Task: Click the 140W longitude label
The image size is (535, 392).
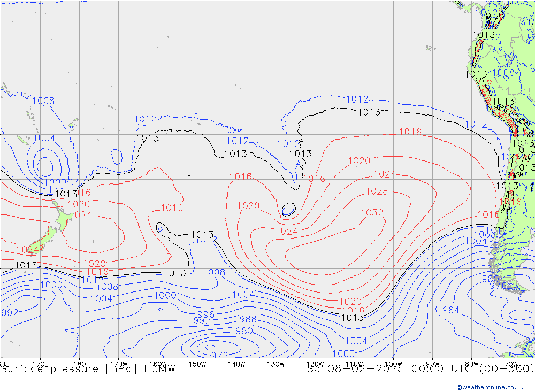Action: pyautogui.click(x=236, y=364)
